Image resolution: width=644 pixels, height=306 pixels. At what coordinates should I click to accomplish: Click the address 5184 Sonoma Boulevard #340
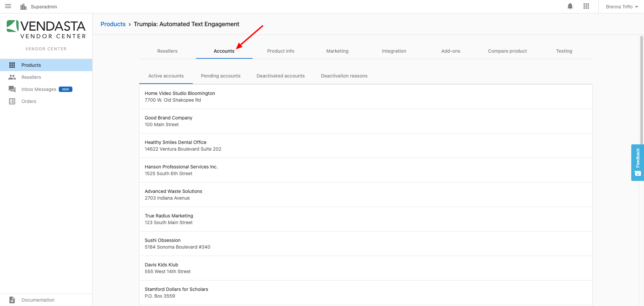177,247
